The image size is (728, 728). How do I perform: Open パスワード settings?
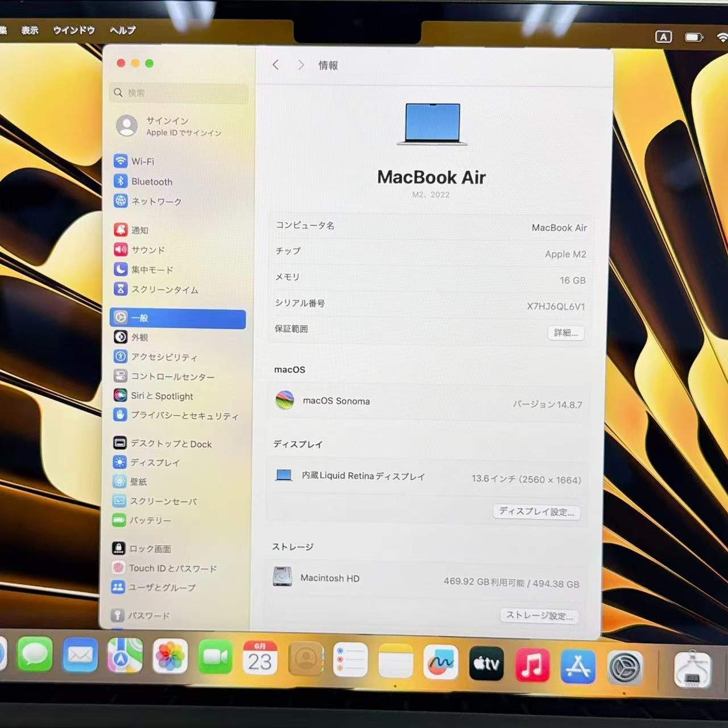[x=140, y=615]
